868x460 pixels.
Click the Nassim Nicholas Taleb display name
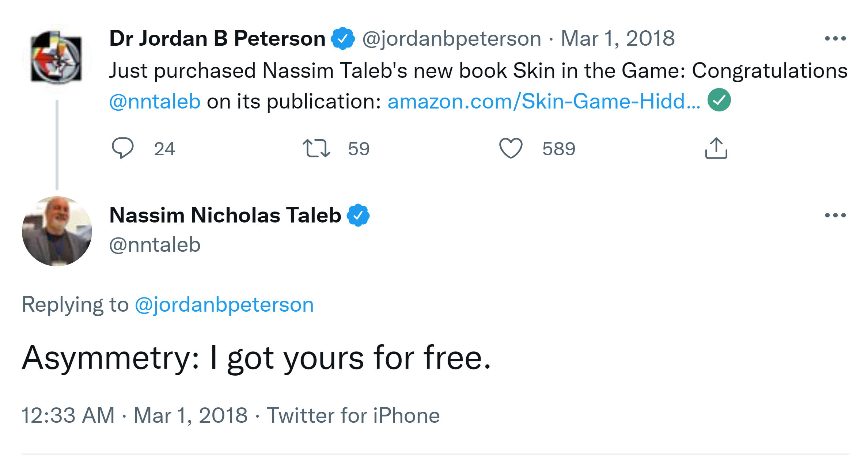tap(225, 215)
